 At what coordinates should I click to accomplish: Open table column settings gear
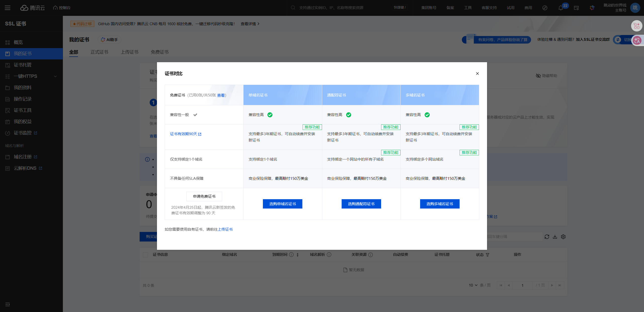click(x=563, y=237)
